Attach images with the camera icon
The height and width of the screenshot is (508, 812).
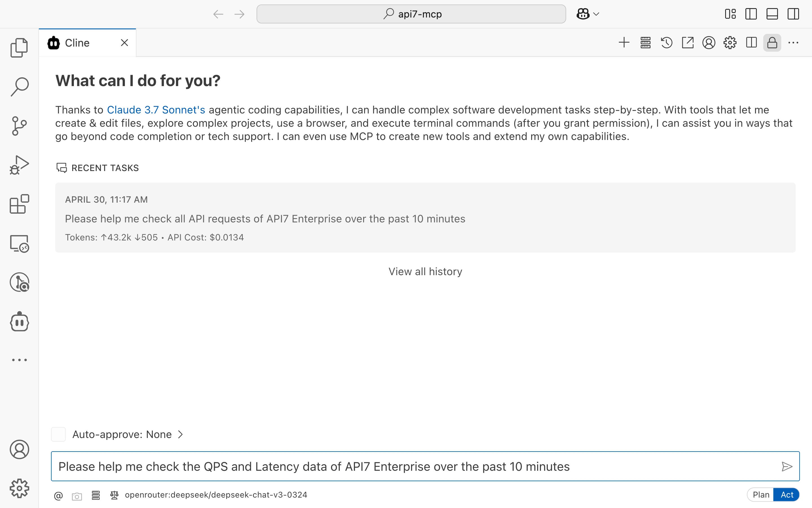click(77, 496)
